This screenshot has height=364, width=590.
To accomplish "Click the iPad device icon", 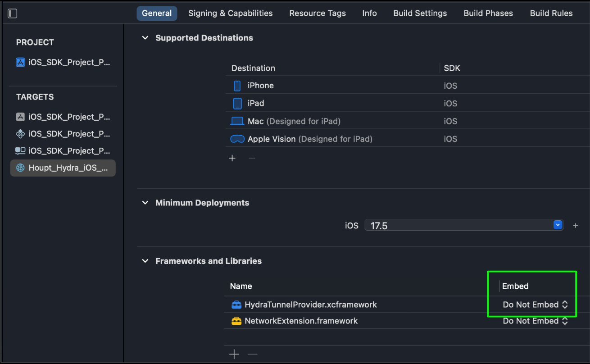I will 237,103.
